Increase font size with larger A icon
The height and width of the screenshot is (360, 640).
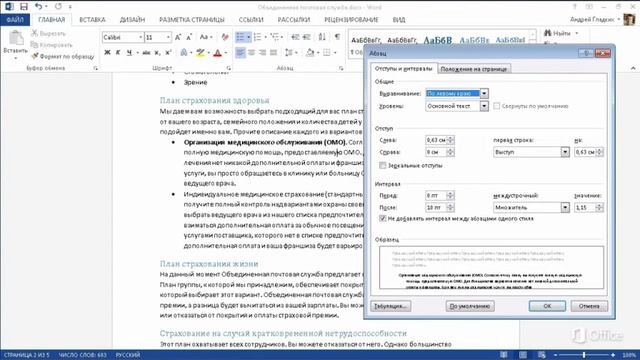178,37
